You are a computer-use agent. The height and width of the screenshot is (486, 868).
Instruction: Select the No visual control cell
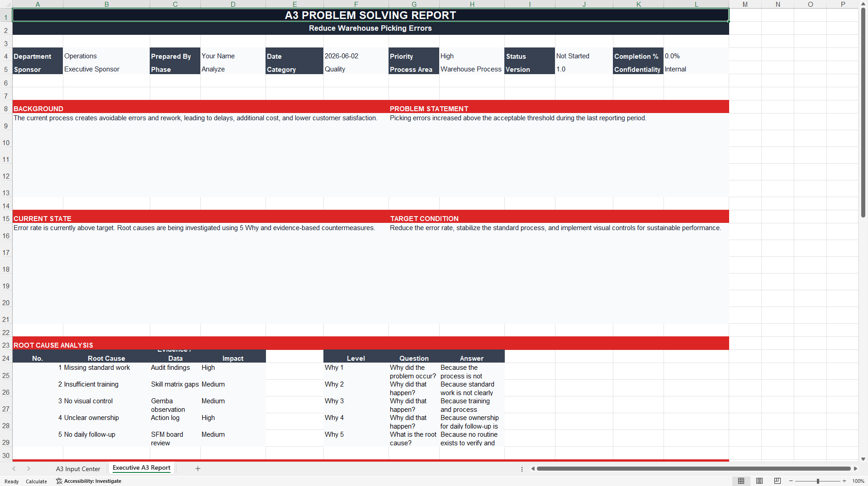(106, 405)
